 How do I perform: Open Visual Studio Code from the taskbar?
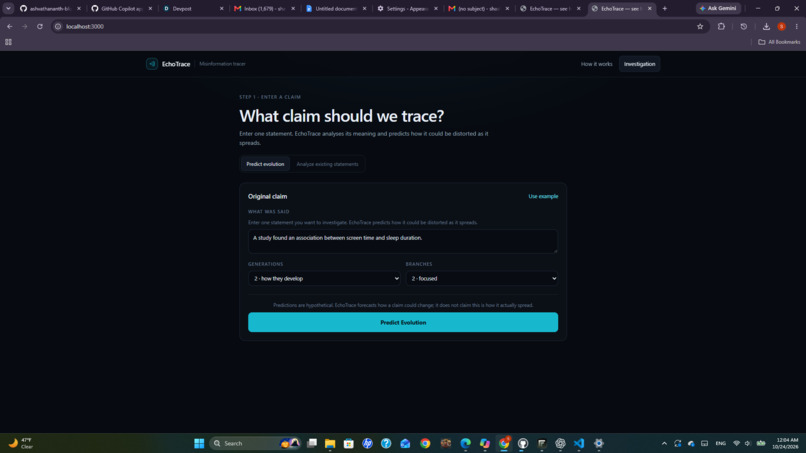coord(579,443)
